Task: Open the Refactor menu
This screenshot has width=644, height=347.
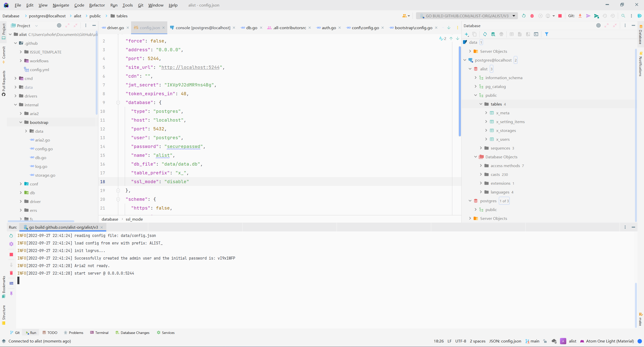Action: (97, 5)
